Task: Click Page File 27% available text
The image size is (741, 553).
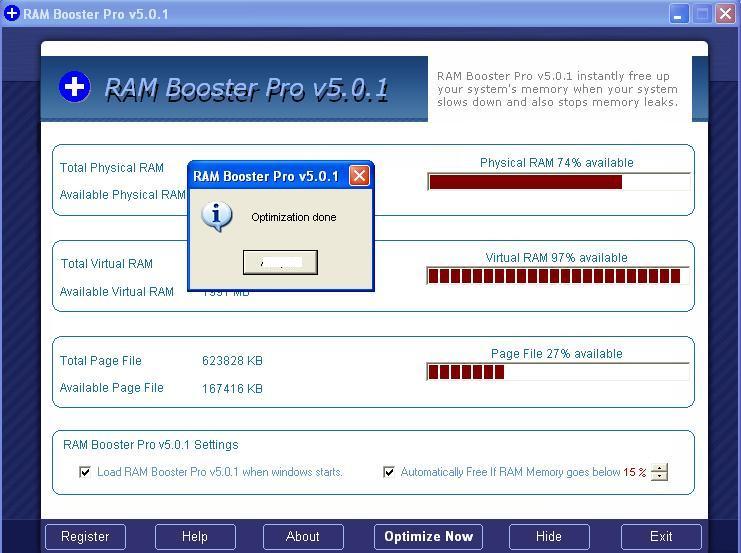Action: point(557,354)
